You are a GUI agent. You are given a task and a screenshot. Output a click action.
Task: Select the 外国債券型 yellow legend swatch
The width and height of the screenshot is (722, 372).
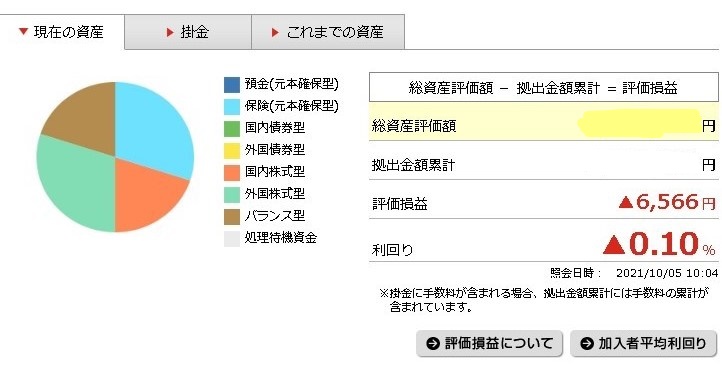232,151
